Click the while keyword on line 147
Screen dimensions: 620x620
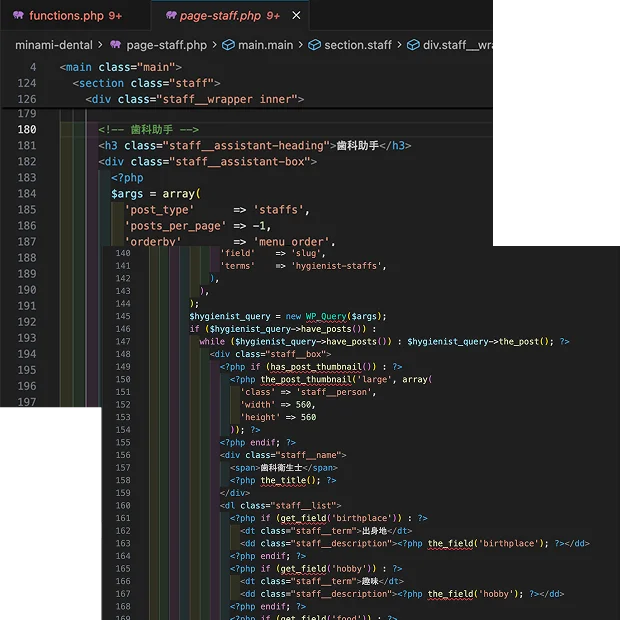click(x=212, y=342)
